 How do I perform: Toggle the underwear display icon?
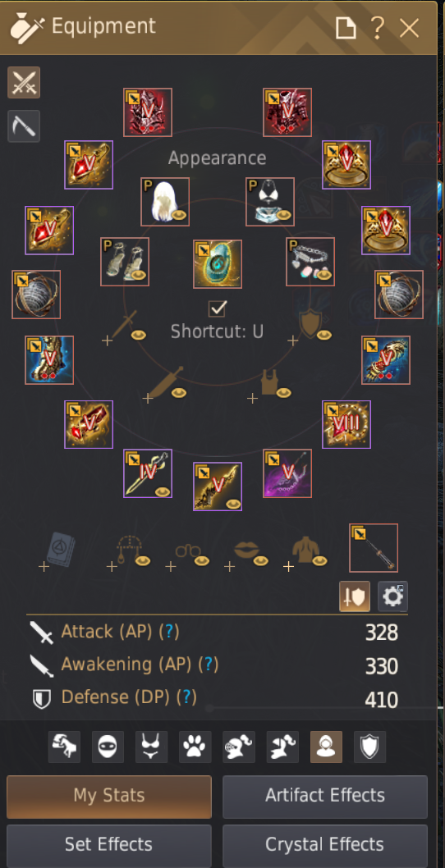[x=151, y=747]
